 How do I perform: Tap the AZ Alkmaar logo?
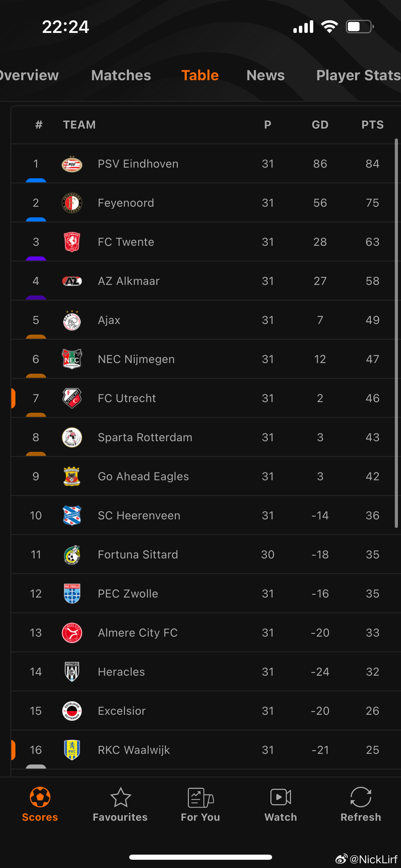pos(72,281)
